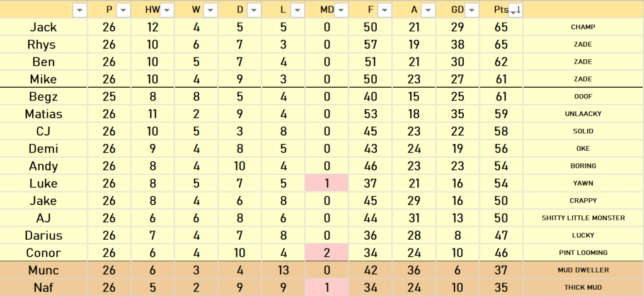Select Rhys's points cell
This screenshot has height=296, width=644.
point(501,45)
